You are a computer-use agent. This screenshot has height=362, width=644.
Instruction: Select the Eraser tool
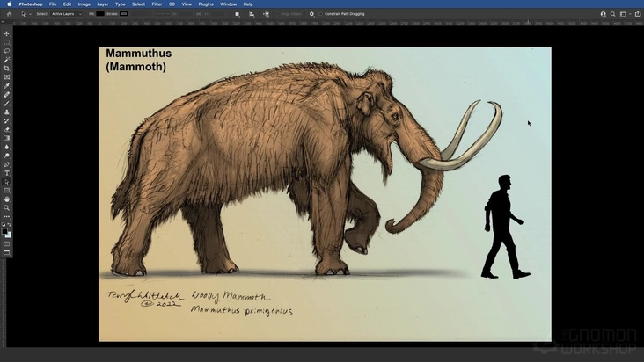[6, 129]
